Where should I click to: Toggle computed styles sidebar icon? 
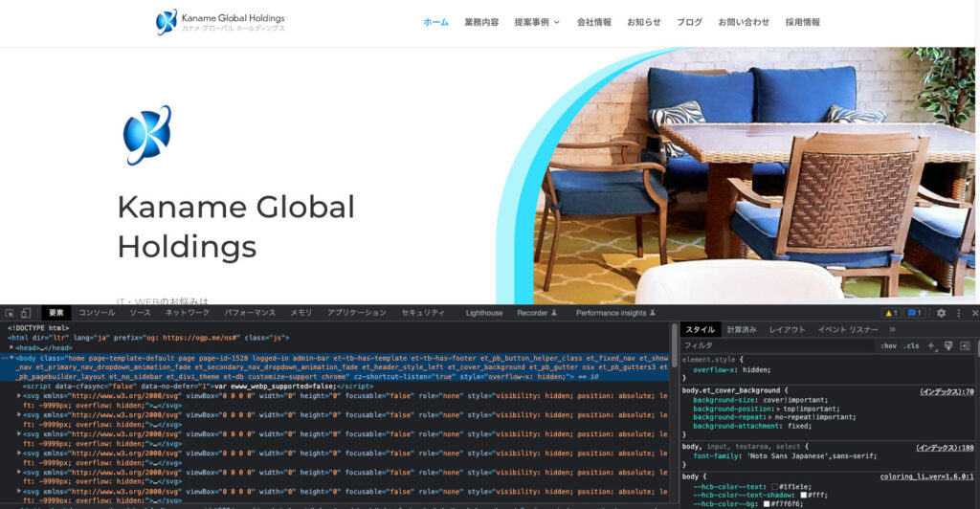click(965, 345)
